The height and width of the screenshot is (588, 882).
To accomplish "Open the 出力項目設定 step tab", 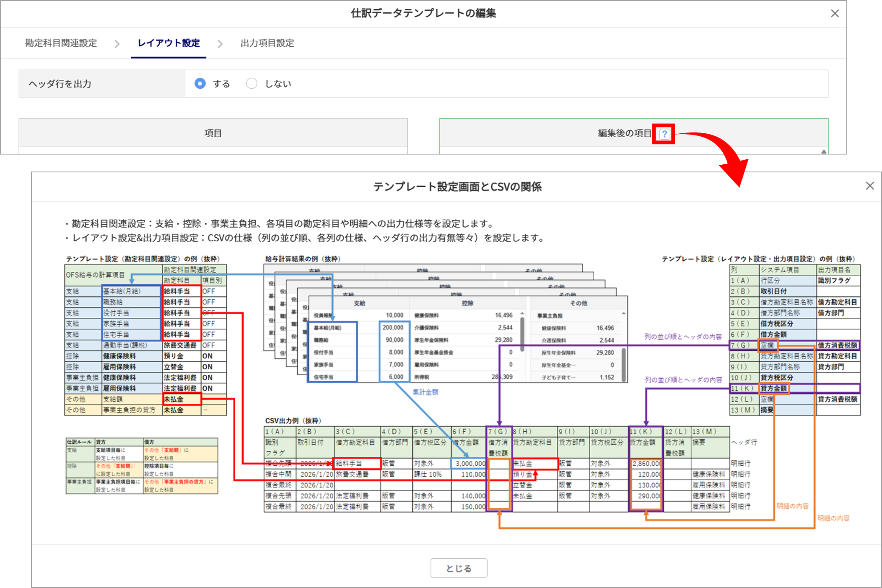I will 267,43.
